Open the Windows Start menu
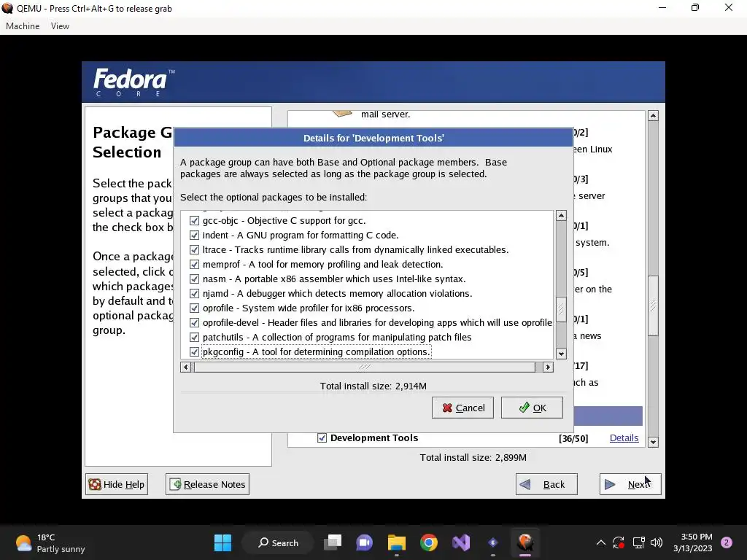The image size is (747, 560). click(222, 542)
